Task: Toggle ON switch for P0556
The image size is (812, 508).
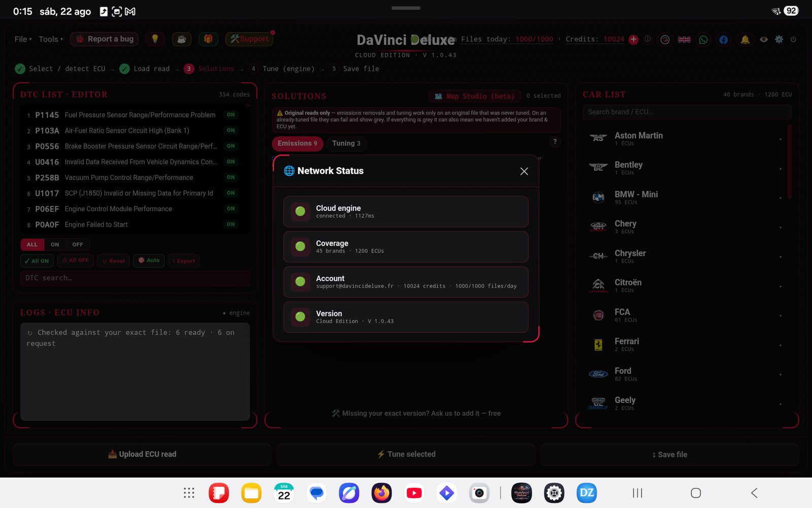Action: (x=231, y=146)
